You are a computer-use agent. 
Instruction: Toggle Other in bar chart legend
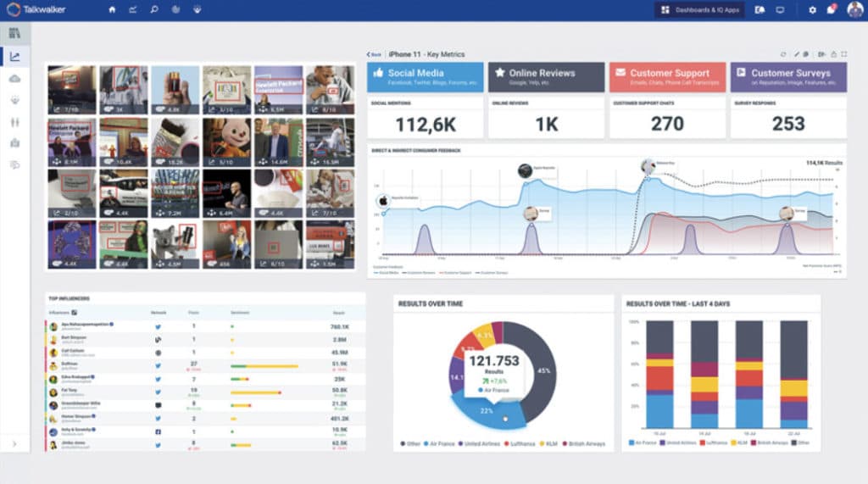tap(800, 442)
